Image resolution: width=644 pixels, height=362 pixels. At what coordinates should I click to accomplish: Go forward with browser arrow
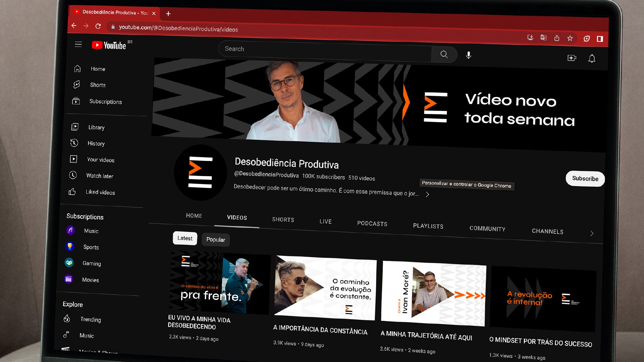click(x=86, y=26)
